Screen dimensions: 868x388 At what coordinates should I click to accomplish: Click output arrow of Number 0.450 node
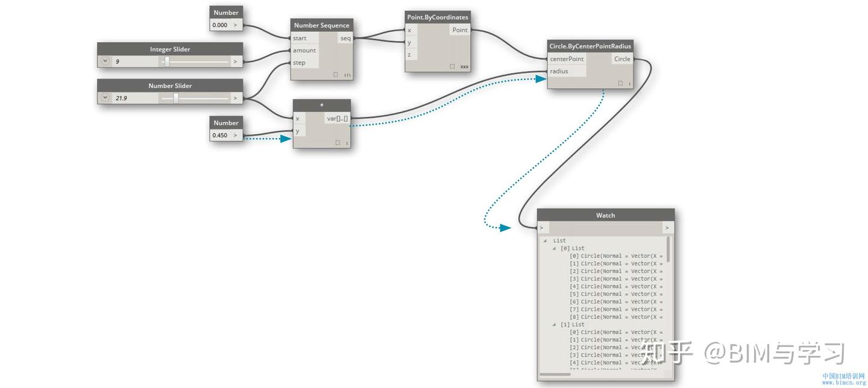[x=235, y=135]
